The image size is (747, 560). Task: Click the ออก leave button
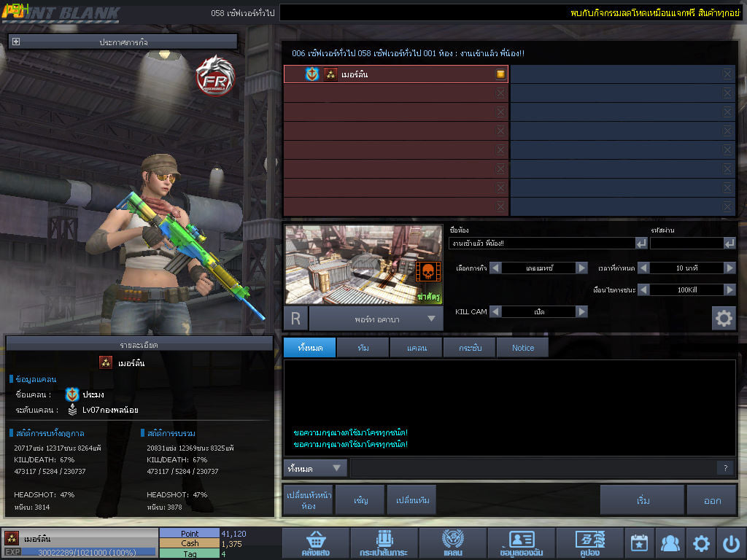pyautogui.click(x=712, y=500)
